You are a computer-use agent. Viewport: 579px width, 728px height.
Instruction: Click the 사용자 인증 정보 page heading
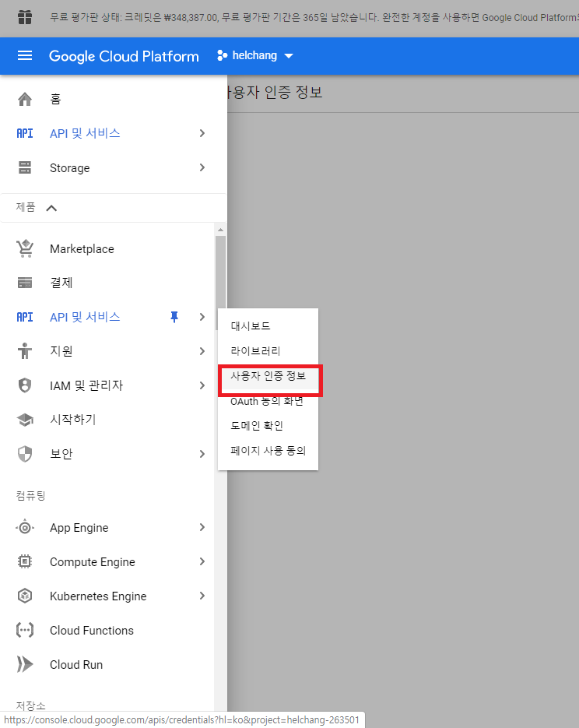point(274,92)
